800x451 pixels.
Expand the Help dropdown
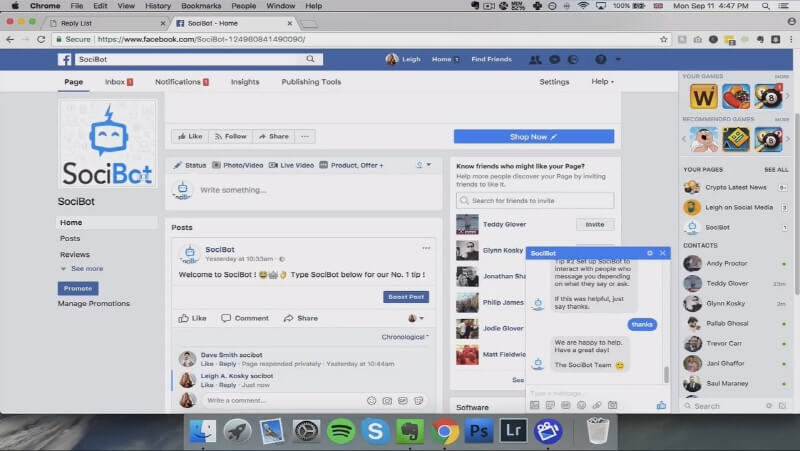[x=603, y=82]
